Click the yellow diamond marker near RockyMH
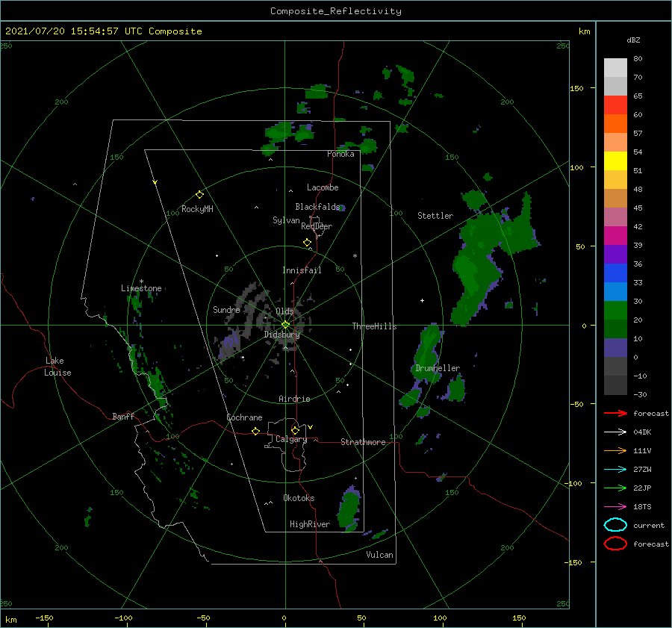This screenshot has width=672, height=628. click(199, 195)
